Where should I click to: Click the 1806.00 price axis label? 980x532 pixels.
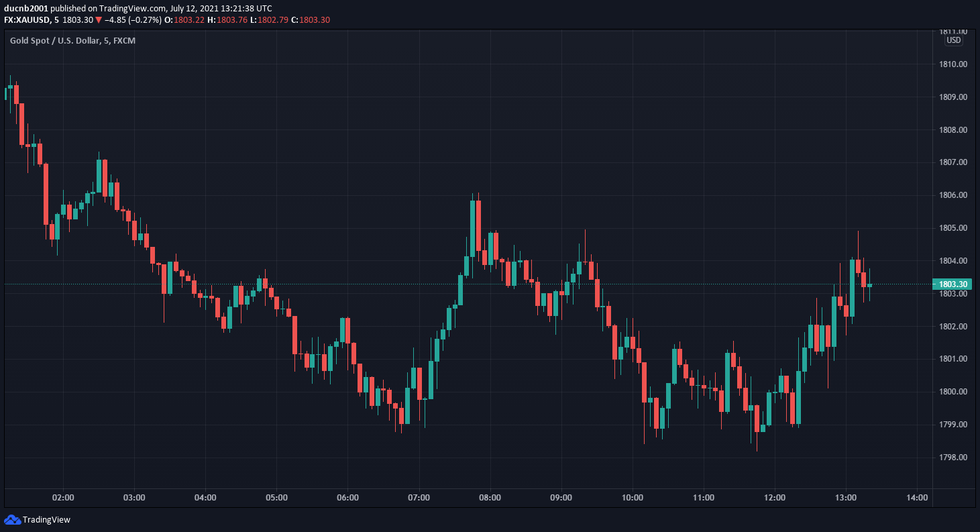coord(953,195)
